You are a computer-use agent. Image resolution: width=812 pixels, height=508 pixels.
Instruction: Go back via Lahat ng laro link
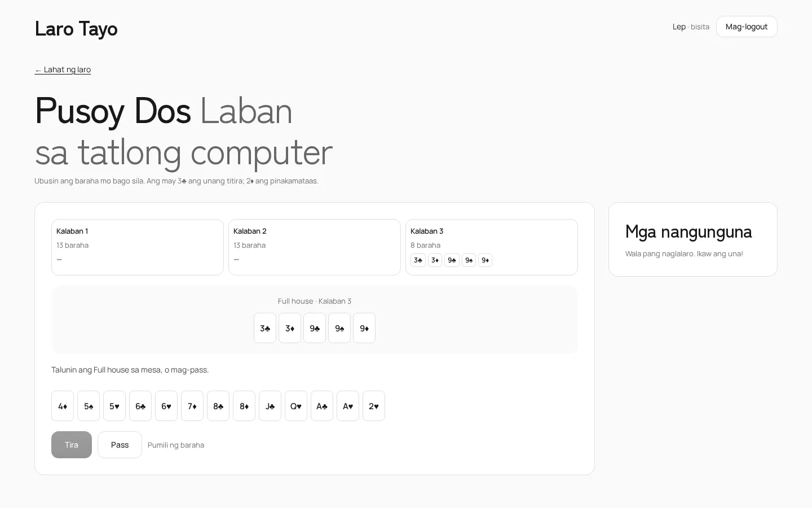coord(63,69)
